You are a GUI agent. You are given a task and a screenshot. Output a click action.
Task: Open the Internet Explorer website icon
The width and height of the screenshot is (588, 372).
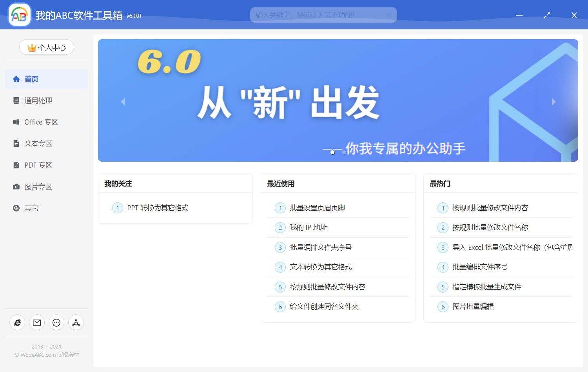17,322
